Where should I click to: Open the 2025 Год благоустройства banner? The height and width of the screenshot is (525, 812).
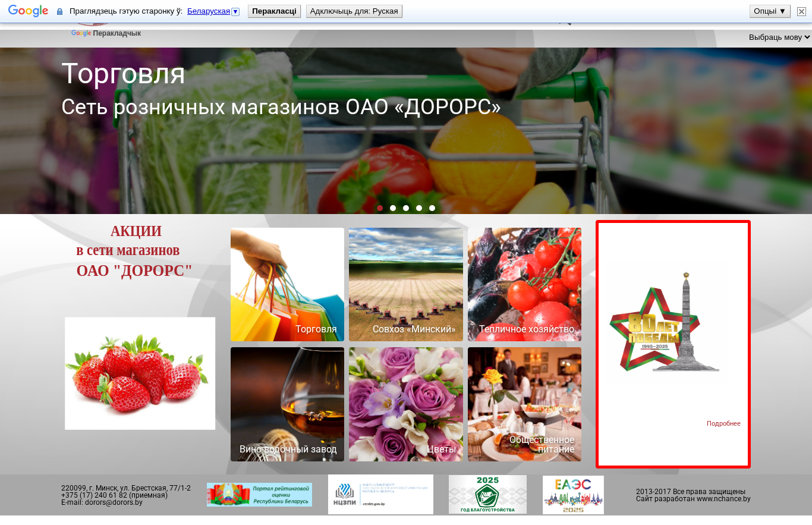coord(487,495)
